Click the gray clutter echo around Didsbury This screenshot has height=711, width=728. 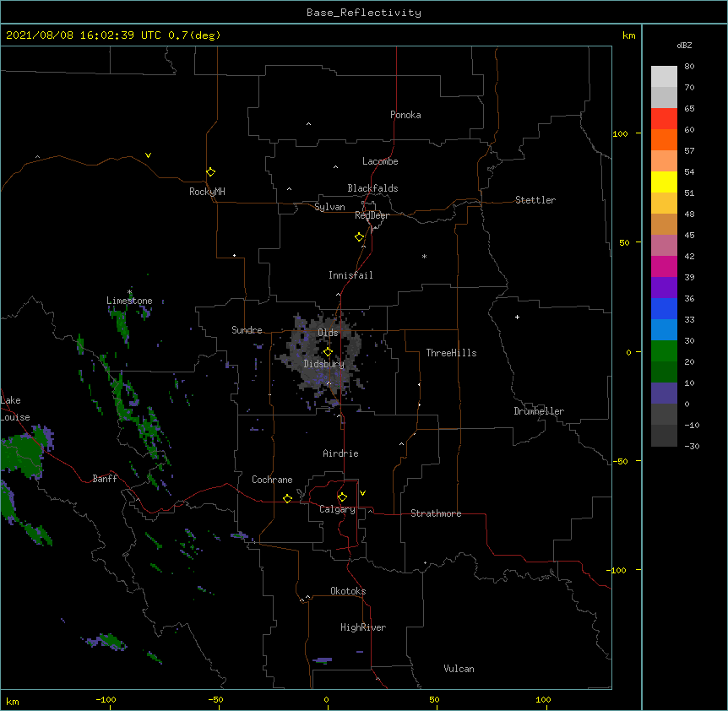point(320,357)
